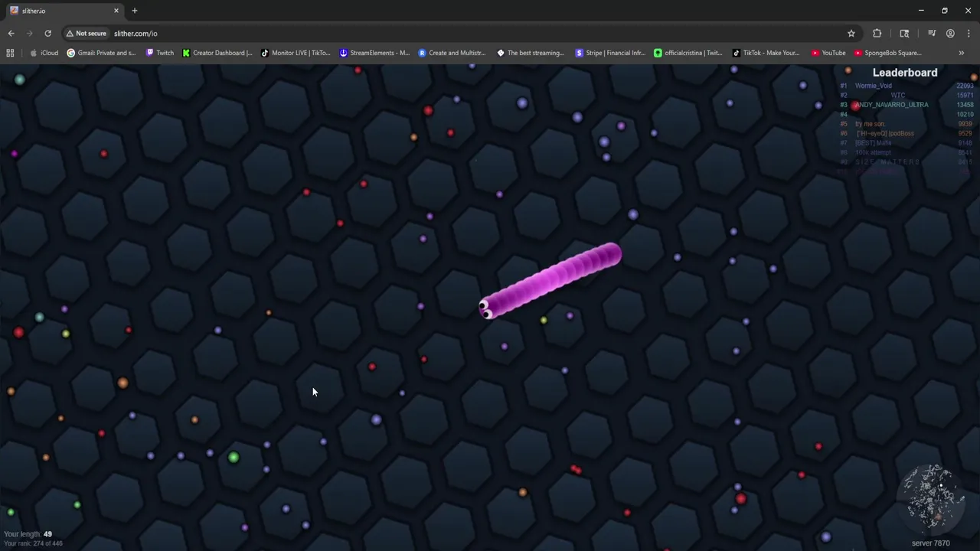Open the Extensions puzzle icon

[877, 33]
